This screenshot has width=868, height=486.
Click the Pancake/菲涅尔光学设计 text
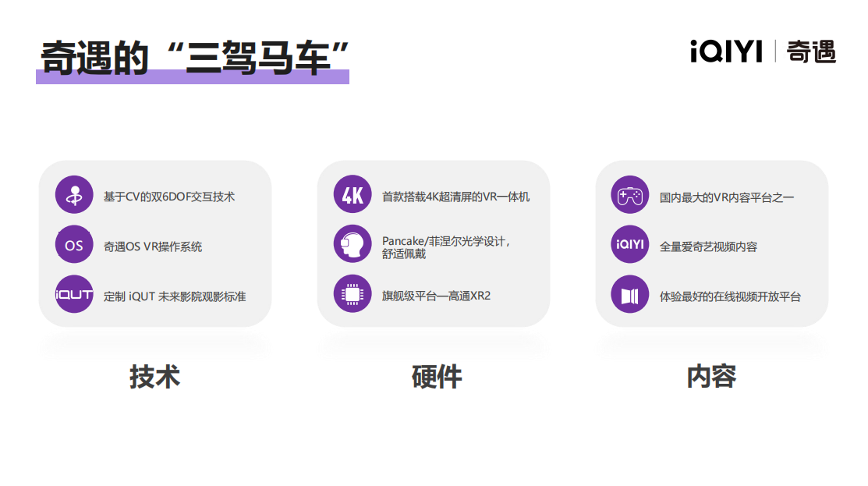click(445, 241)
